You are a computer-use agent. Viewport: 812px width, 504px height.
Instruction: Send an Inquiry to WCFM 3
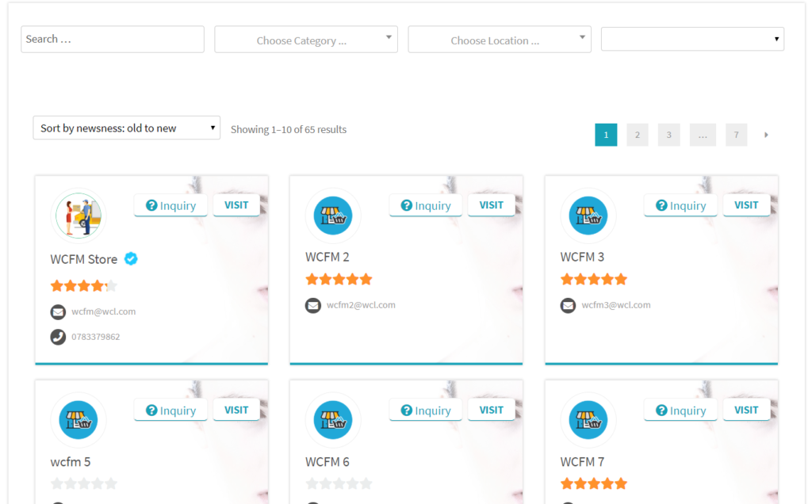click(681, 205)
